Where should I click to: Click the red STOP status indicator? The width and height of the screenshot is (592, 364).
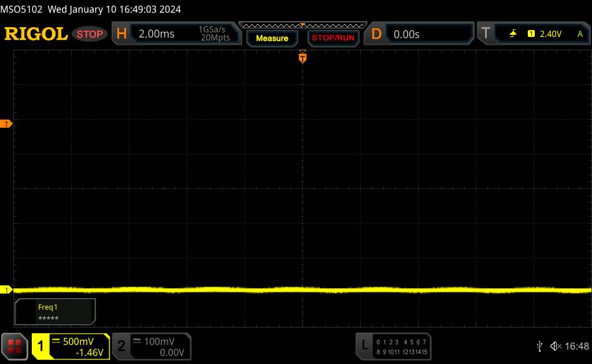pyautogui.click(x=90, y=34)
